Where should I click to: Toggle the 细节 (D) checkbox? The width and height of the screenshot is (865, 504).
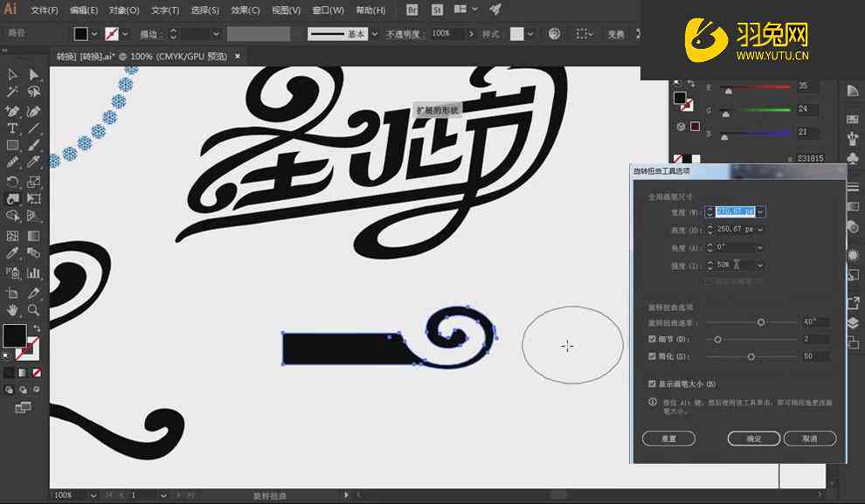click(x=652, y=339)
